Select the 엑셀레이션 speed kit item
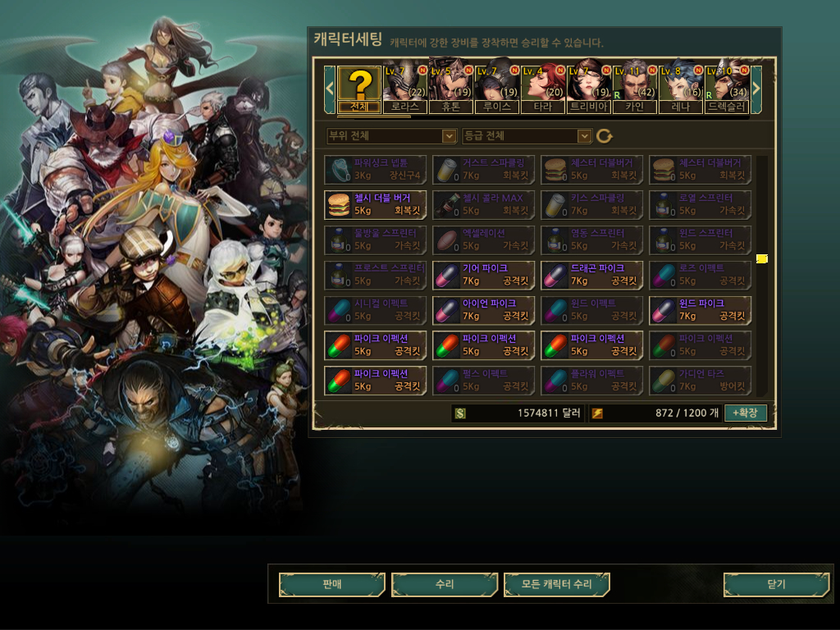 coord(483,240)
